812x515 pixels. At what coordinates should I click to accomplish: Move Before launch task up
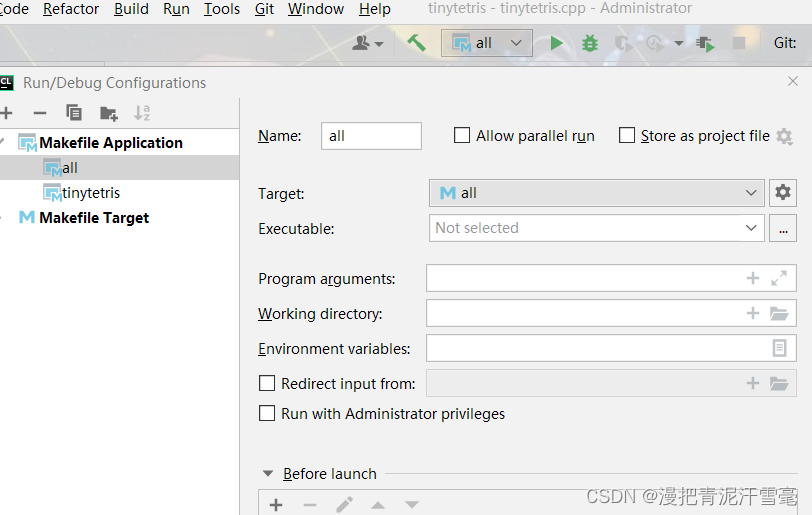[x=378, y=505]
